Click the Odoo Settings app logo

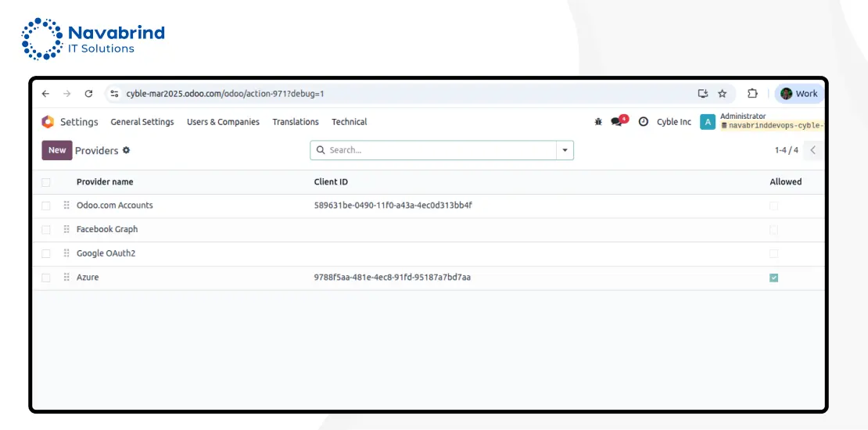point(48,122)
